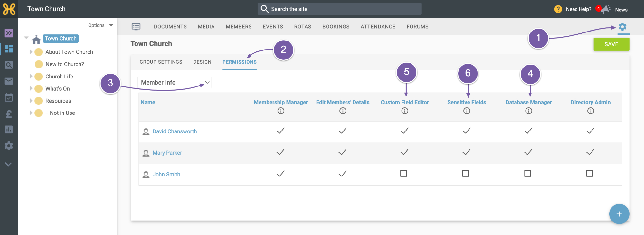Expand About Town Church tree node

tap(31, 52)
